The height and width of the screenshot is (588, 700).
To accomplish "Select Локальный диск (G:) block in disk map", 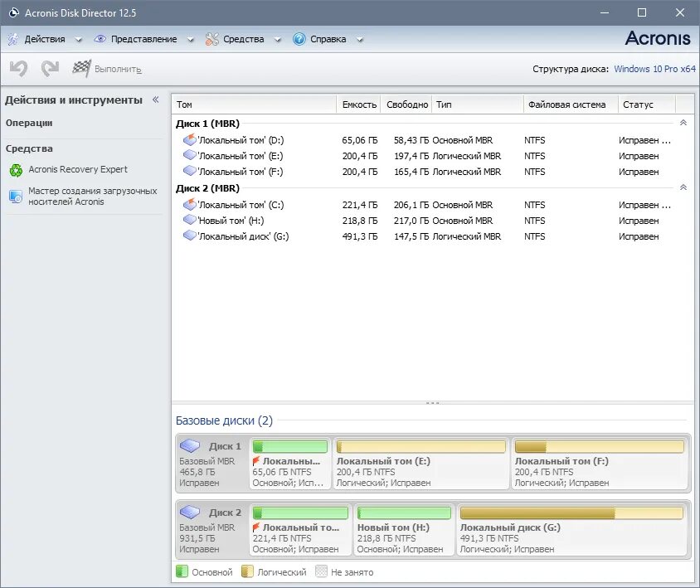I will tap(572, 530).
